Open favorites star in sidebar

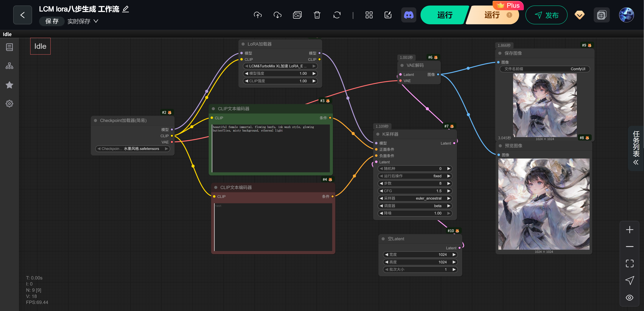[x=10, y=85]
